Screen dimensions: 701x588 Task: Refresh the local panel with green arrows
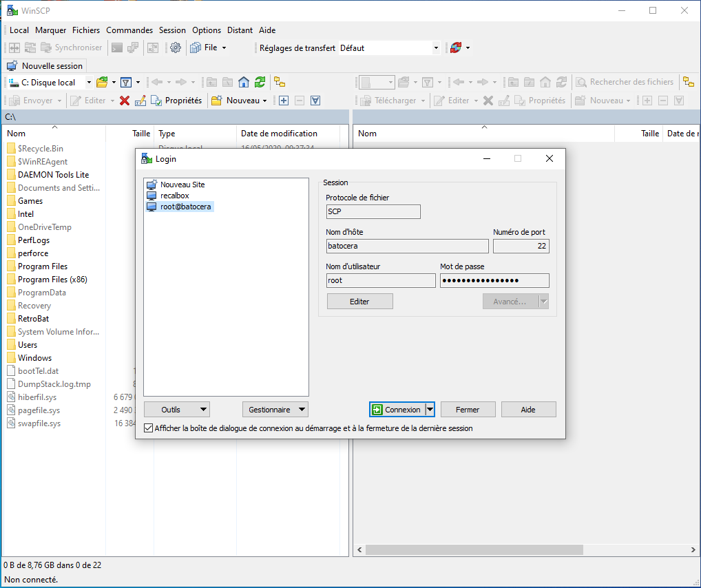260,82
